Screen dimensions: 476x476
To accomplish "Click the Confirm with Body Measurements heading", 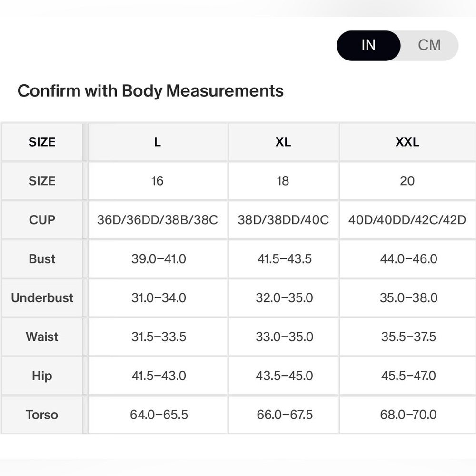I will tap(150, 91).
